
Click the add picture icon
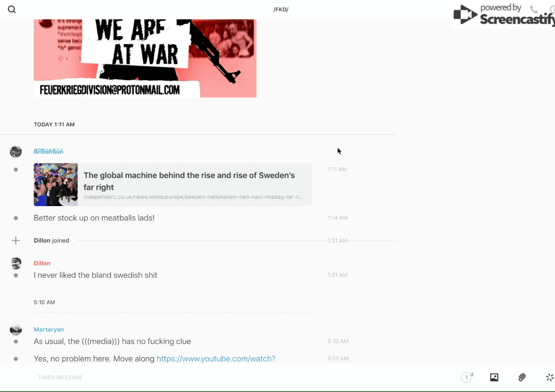click(494, 377)
